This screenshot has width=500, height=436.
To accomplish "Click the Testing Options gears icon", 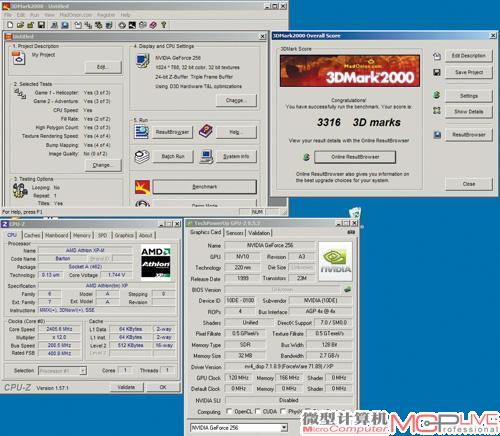I will (x=20, y=190).
